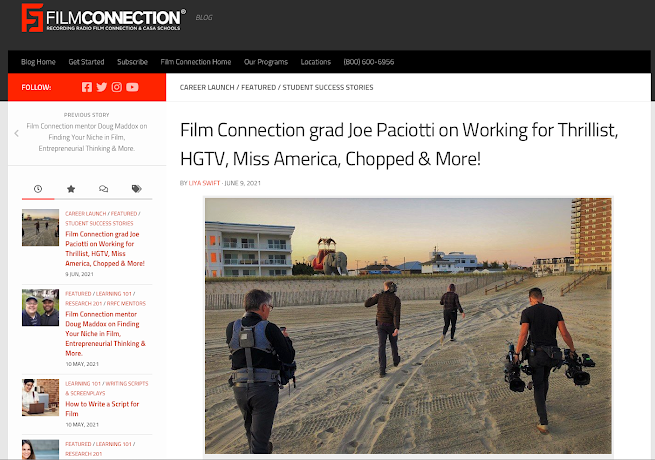The image size is (655, 460).
Task: Open Get Started menu item
Action: [x=86, y=62]
